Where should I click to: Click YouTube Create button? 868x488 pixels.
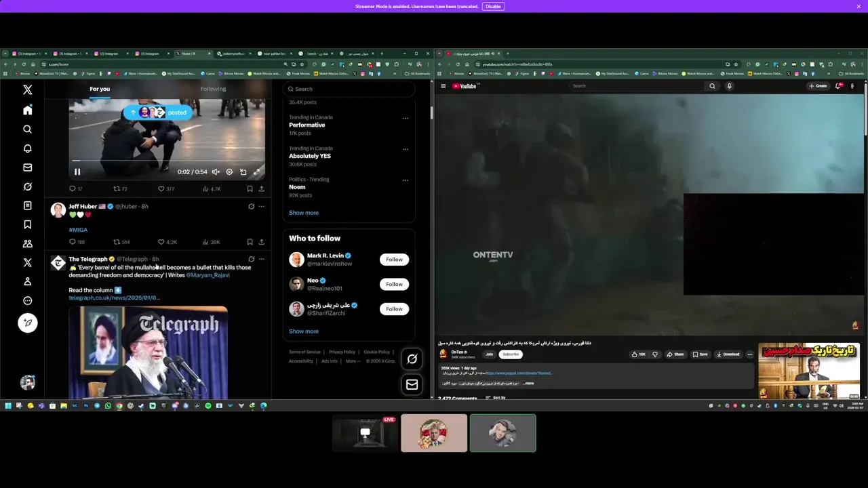coord(818,86)
